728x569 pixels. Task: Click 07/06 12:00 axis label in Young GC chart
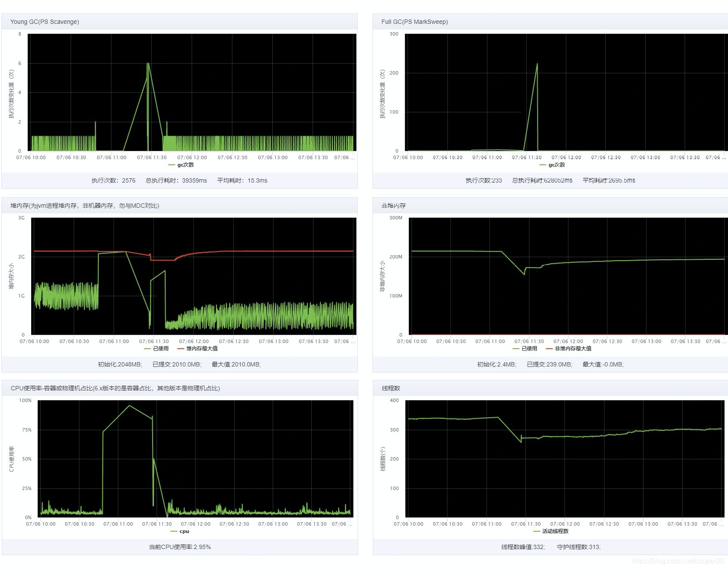click(x=192, y=157)
